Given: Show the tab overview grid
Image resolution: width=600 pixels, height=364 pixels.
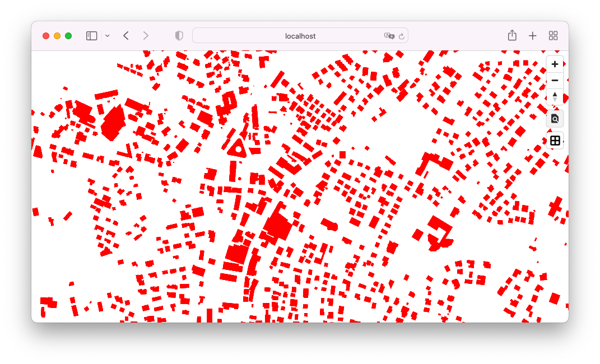Looking at the screenshot, I should tap(553, 35).
